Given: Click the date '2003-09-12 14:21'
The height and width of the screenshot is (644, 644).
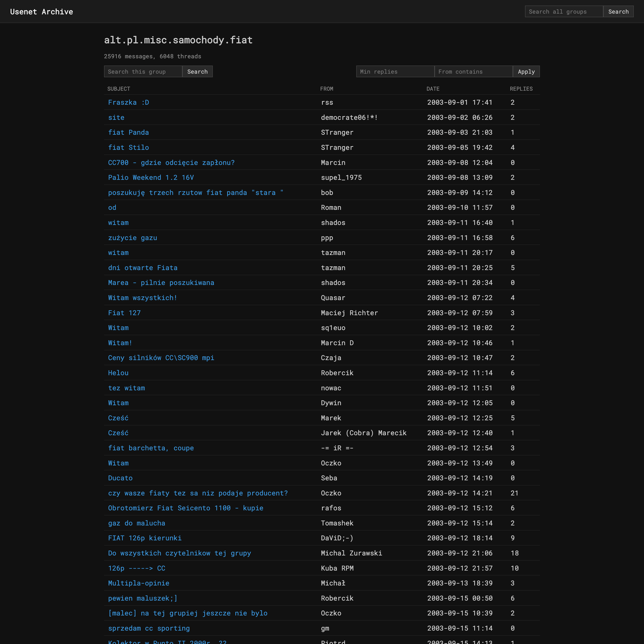Looking at the screenshot, I should tap(460, 493).
